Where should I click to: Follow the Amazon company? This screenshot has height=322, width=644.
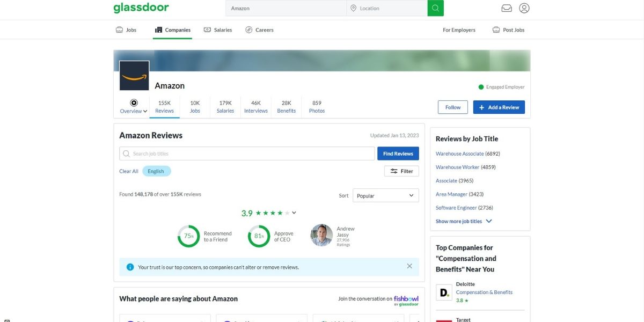tap(452, 107)
